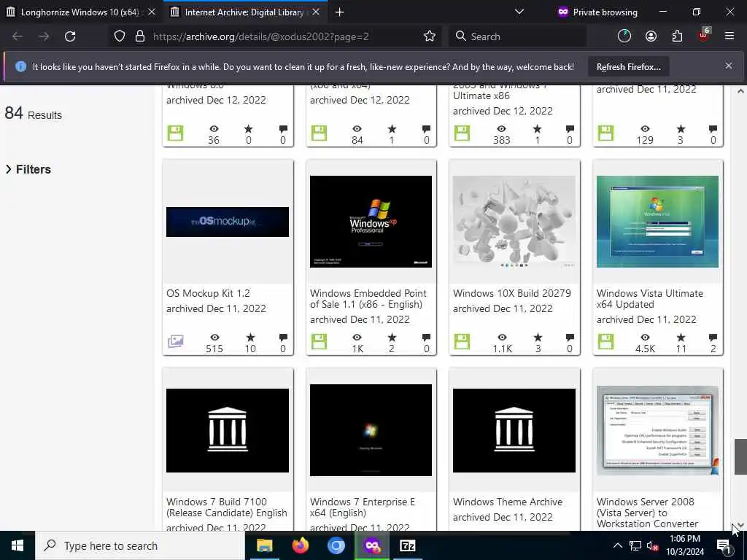Open Windows 7 Enterprise E x64 thumbnail
Viewport: 747px width, 560px height.
[x=371, y=430]
